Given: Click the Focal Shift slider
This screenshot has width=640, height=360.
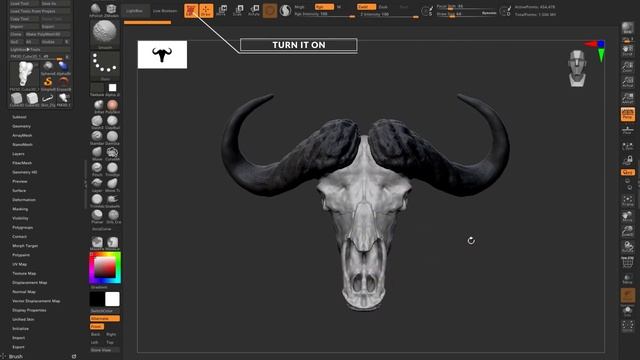Looking at the screenshot, I should [x=457, y=7].
